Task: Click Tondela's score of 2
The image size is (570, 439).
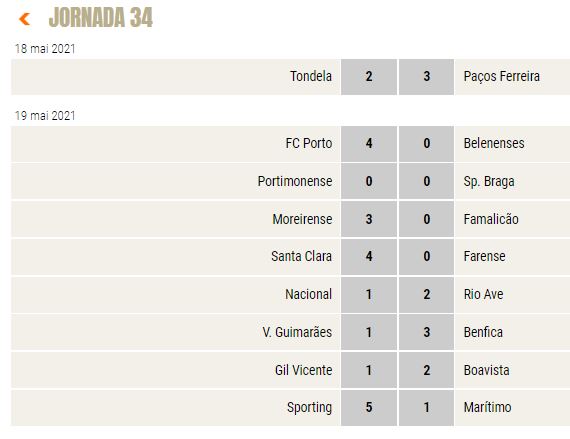Action: tap(369, 77)
